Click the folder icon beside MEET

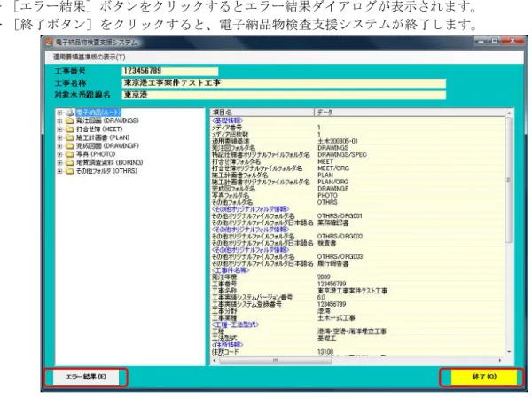[x=69, y=129]
